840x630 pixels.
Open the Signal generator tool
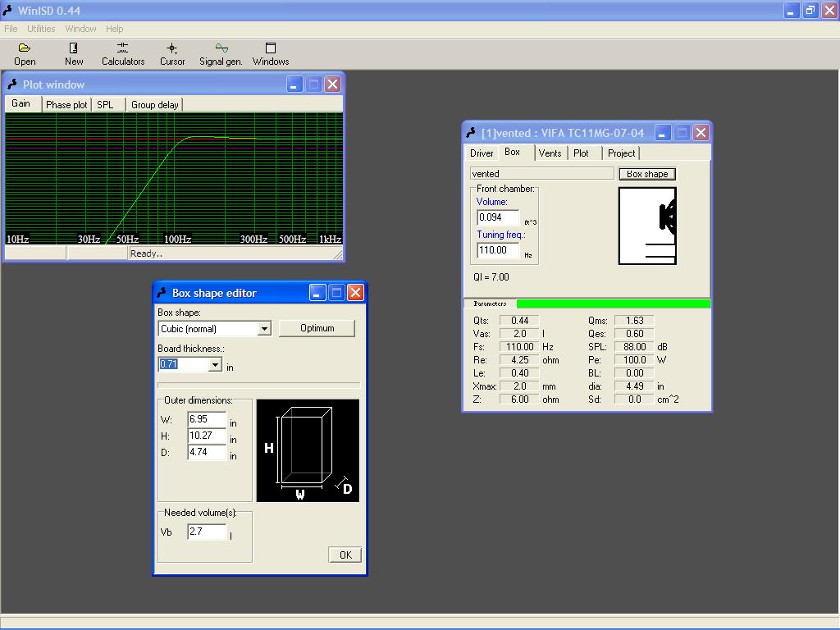click(x=221, y=48)
